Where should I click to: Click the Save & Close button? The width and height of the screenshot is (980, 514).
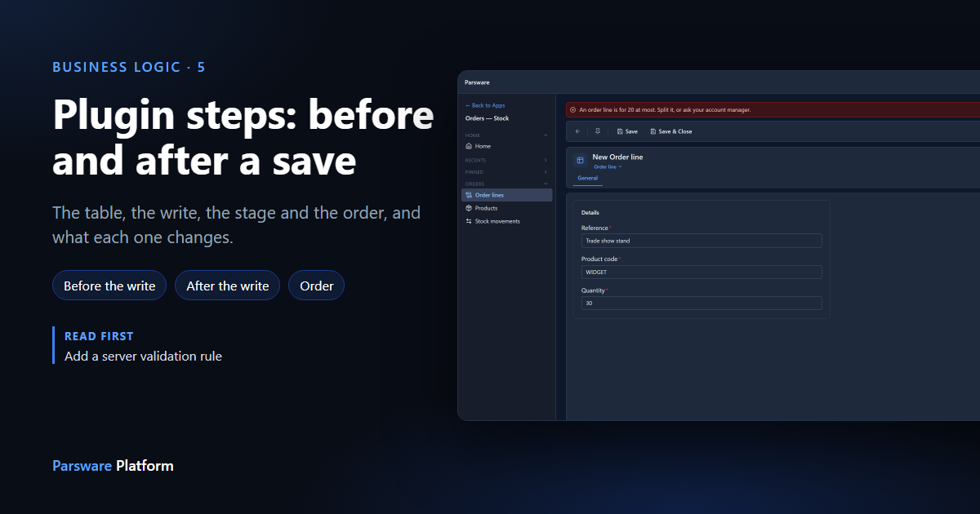coord(671,131)
